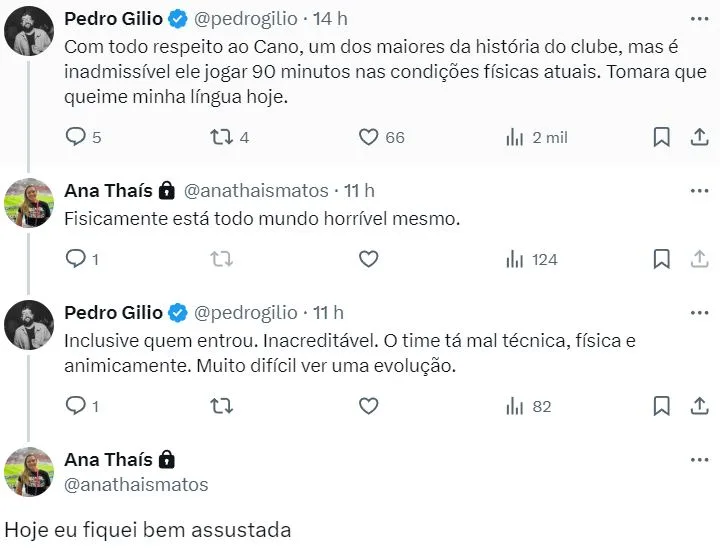Screen dimensions: 720x557
Task: Reply to Ana Thaís's "Fisicamente" tweet
Action: coord(76,259)
